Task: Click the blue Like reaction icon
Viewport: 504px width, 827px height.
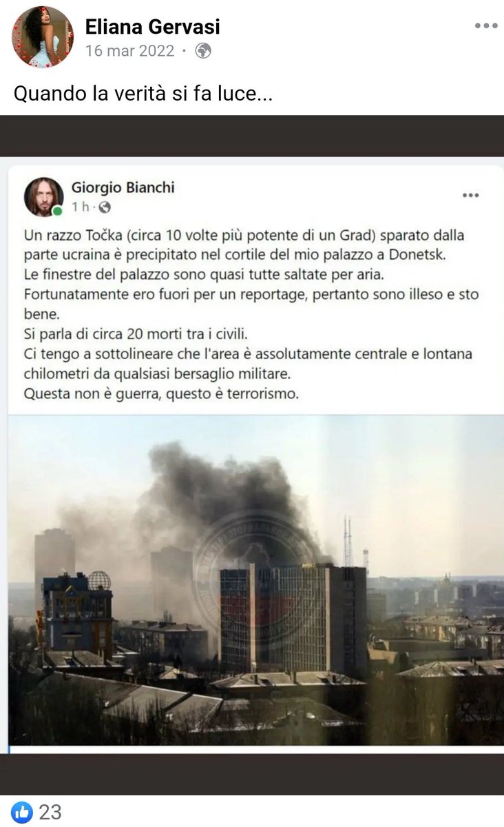Action: tap(22, 811)
